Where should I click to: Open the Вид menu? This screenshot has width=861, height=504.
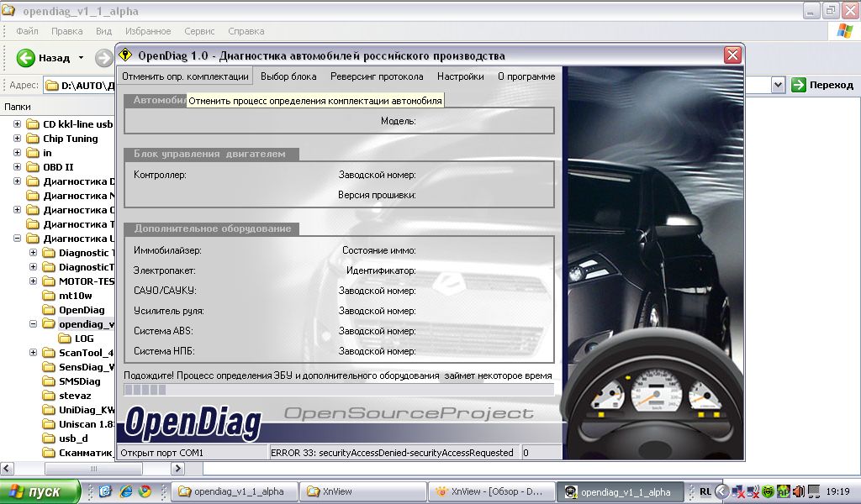103,31
